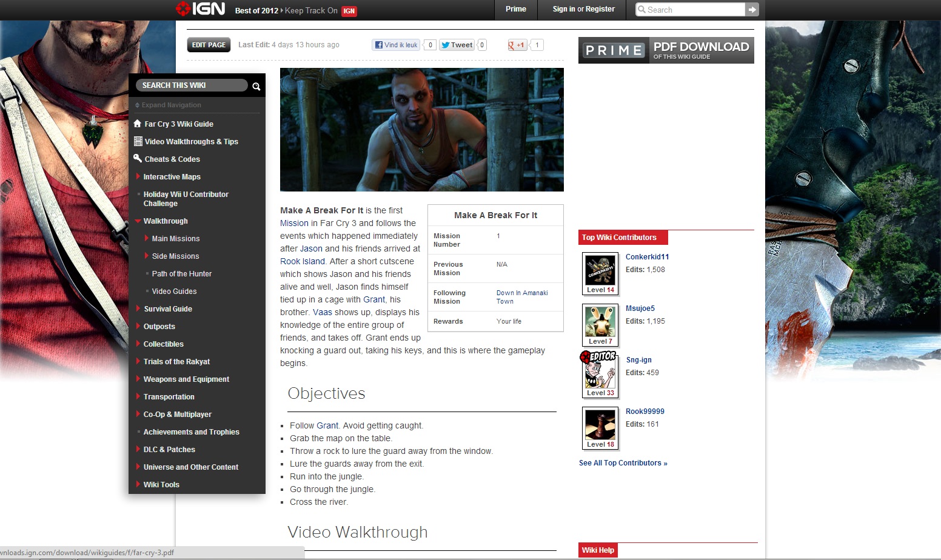Click Msujoe5's avatar thumbnail
Viewport: 941px width, 560px height.
tap(600, 322)
